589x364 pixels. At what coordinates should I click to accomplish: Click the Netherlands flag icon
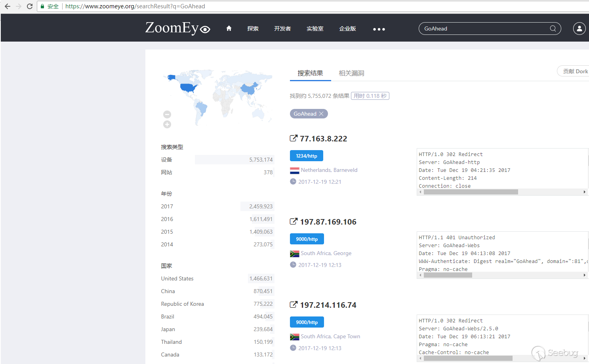(x=295, y=170)
